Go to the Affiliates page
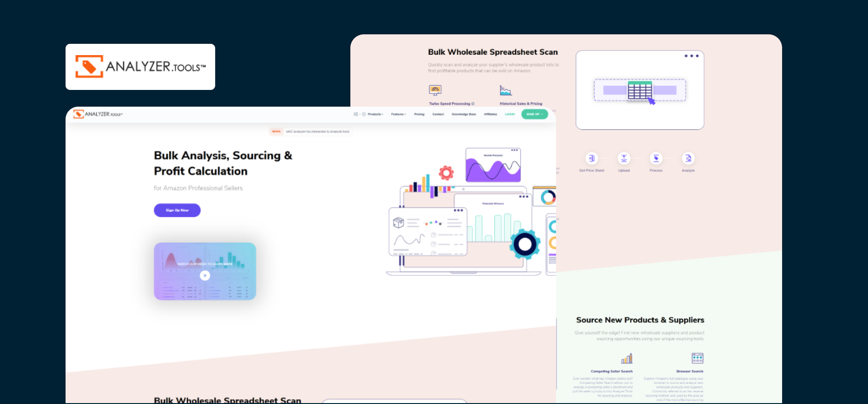The width and height of the screenshot is (868, 404). click(491, 114)
